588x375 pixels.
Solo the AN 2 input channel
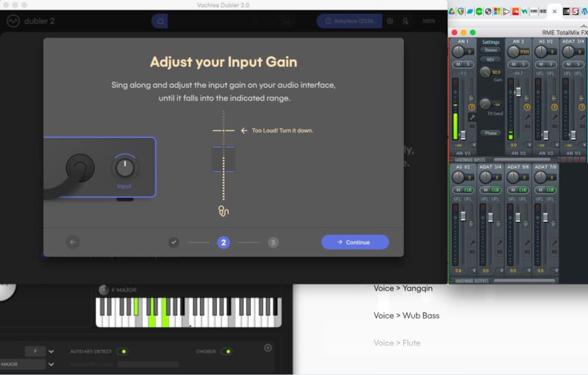(x=523, y=64)
